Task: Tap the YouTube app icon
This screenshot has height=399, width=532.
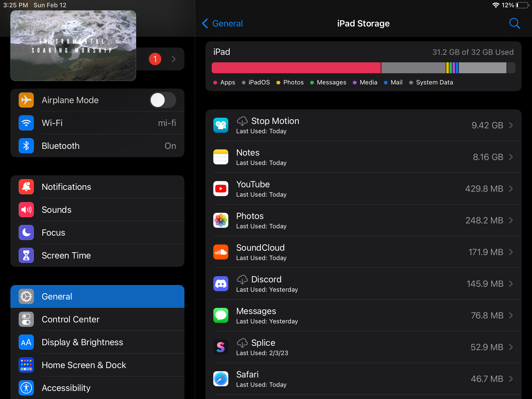Action: point(221,189)
